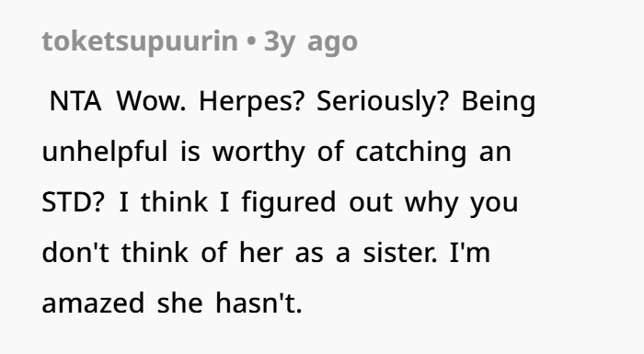Click the word catching in the comment

tap(410, 152)
